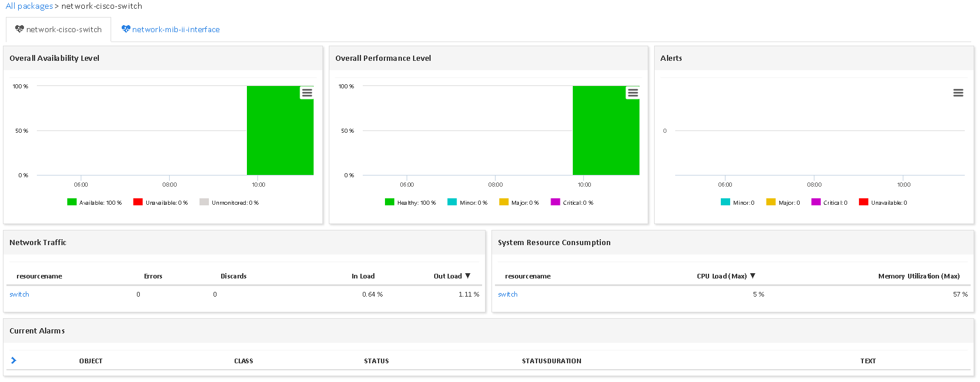Expand Current Alarms with blue chevron
980x382 pixels.
[x=13, y=360]
